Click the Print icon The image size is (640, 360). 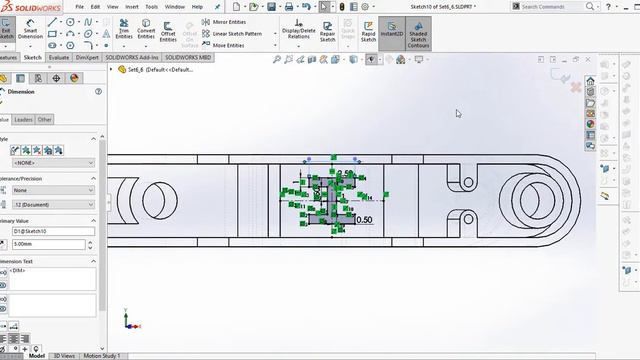(289, 7)
